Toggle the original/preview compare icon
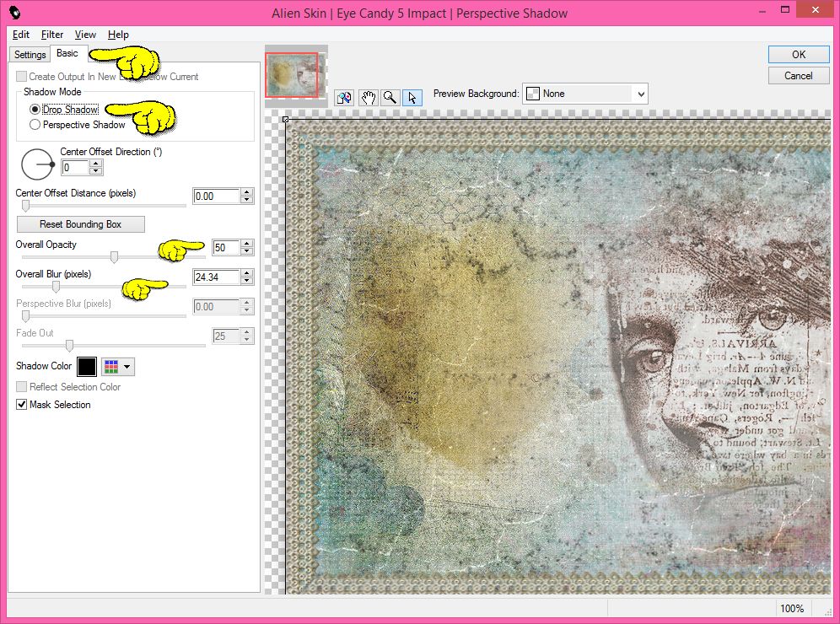Screen dimensions: 840x624 click(344, 98)
